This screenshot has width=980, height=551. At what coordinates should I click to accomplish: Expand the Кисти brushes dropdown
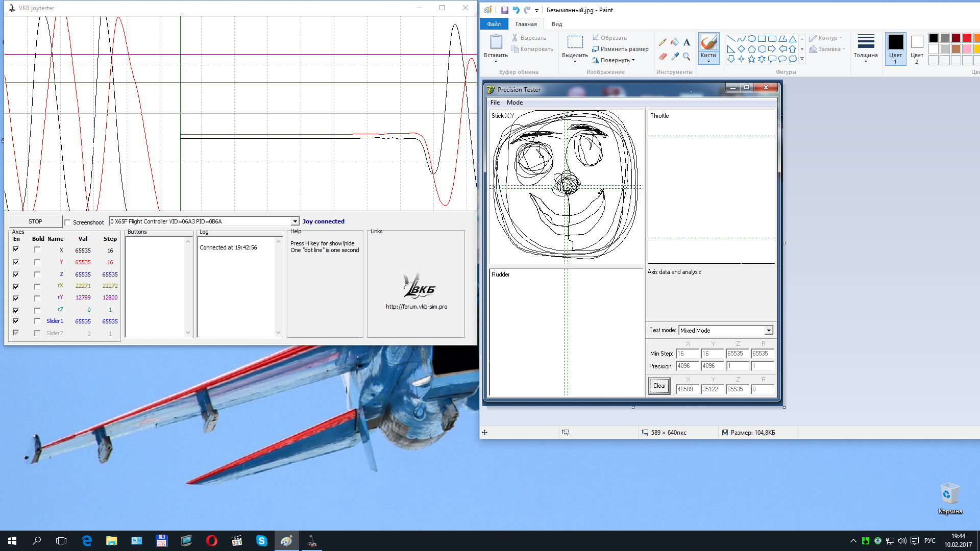point(708,61)
